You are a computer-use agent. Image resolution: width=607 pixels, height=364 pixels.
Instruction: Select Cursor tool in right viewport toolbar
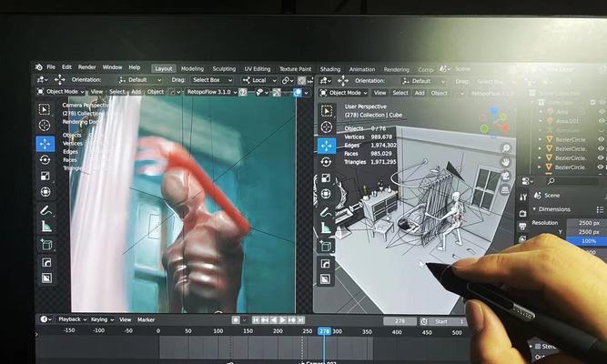coord(327,127)
